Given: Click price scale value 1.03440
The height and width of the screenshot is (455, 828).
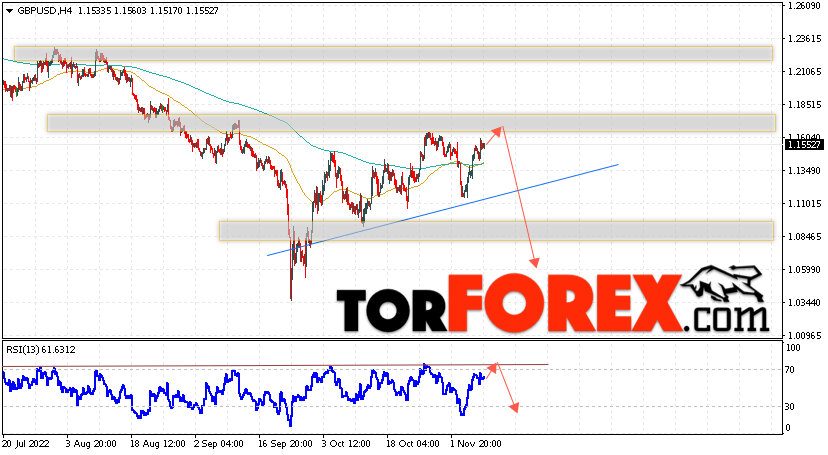Looking at the screenshot, I should tap(804, 302).
